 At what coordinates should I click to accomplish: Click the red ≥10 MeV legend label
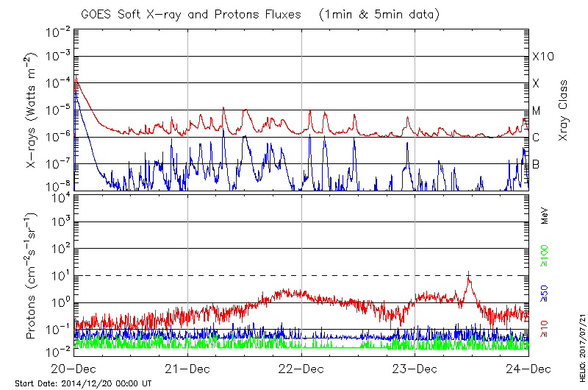coord(544,330)
